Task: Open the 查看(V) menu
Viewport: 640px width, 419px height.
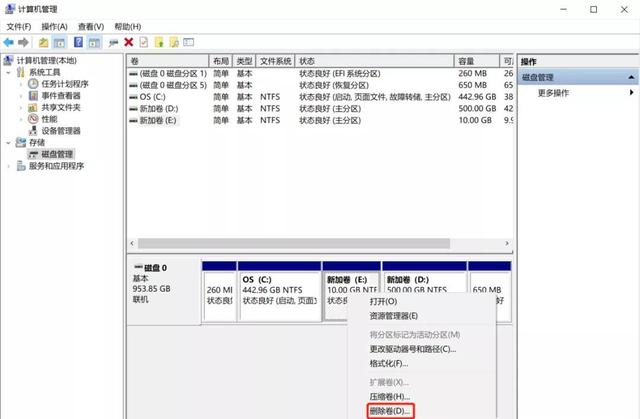Action: click(91, 27)
